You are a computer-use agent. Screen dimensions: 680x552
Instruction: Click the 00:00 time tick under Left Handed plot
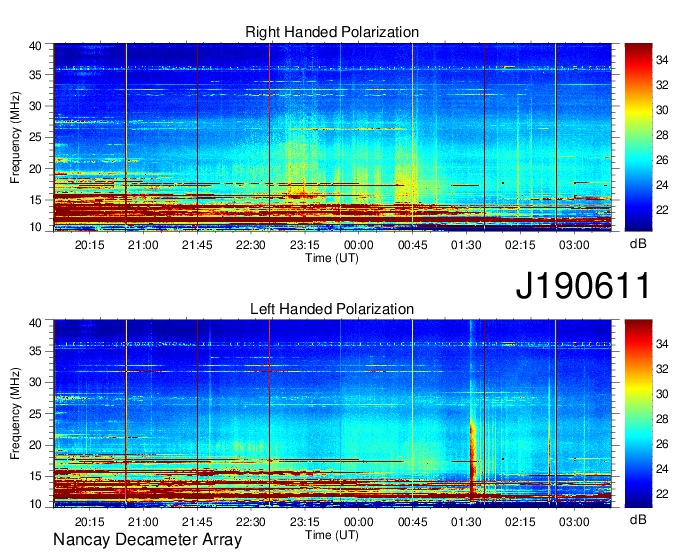[x=359, y=522]
